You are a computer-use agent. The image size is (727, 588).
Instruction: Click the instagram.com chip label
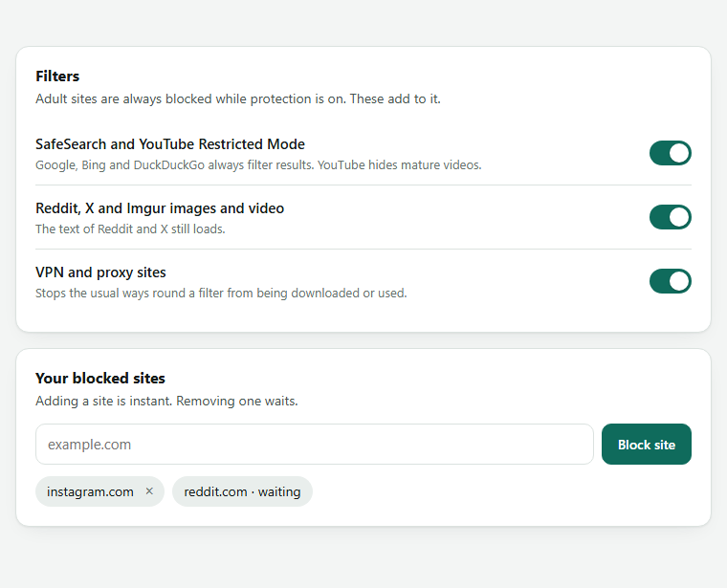coord(90,491)
